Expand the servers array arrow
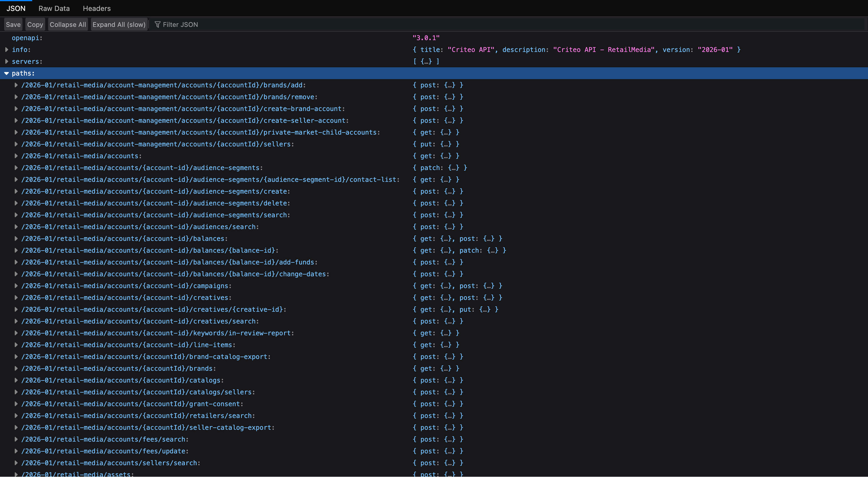Viewport: 868px width, 477px height. pos(7,62)
